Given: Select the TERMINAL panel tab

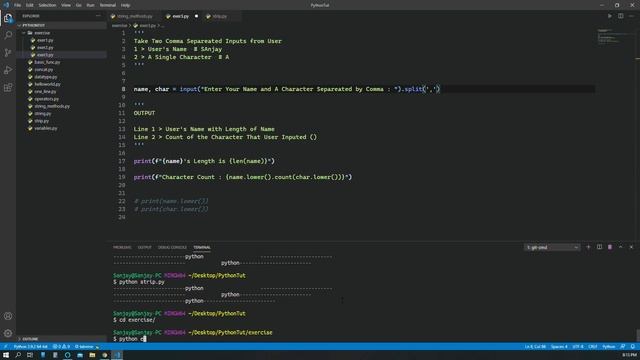Looking at the screenshot, I should (202, 247).
